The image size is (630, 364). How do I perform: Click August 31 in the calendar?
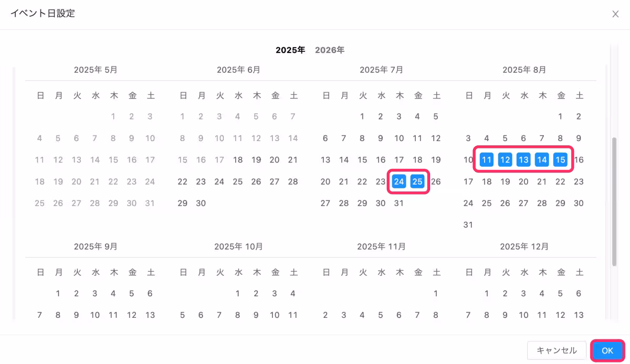point(468,224)
